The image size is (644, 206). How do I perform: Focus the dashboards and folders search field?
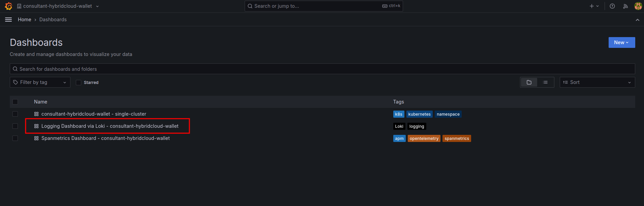[323, 69]
